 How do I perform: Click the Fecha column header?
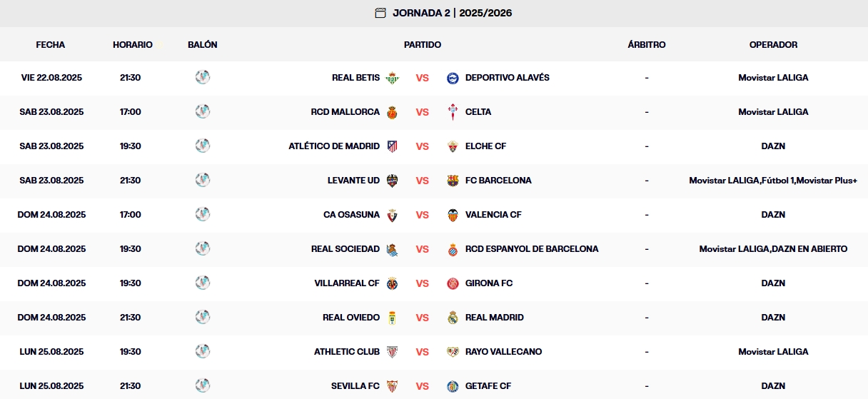tap(51, 44)
